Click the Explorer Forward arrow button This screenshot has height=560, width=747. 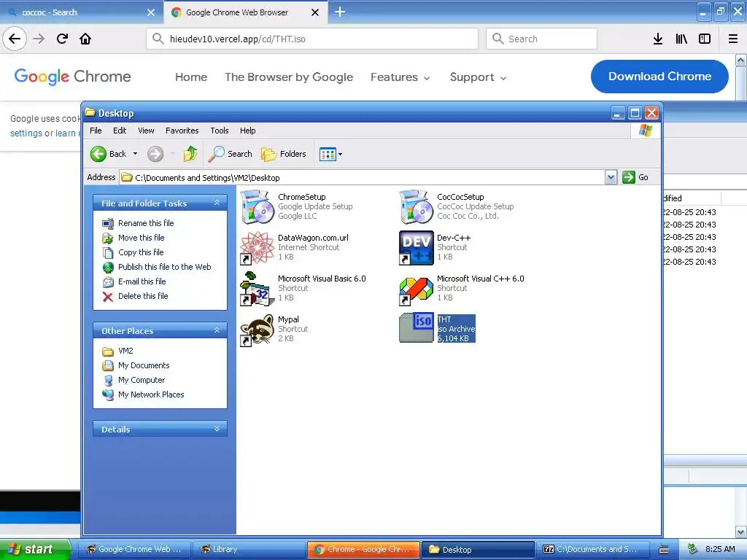[155, 154]
